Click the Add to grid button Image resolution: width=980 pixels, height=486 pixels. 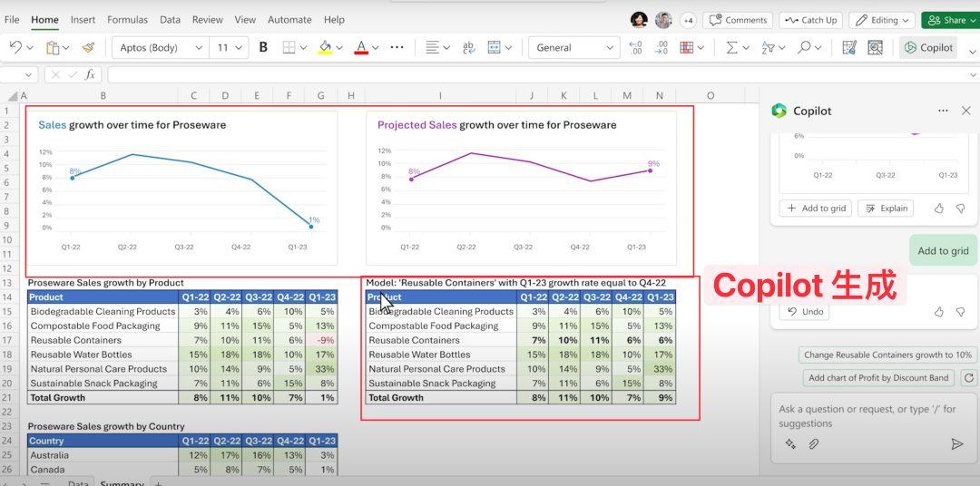pyautogui.click(x=815, y=209)
